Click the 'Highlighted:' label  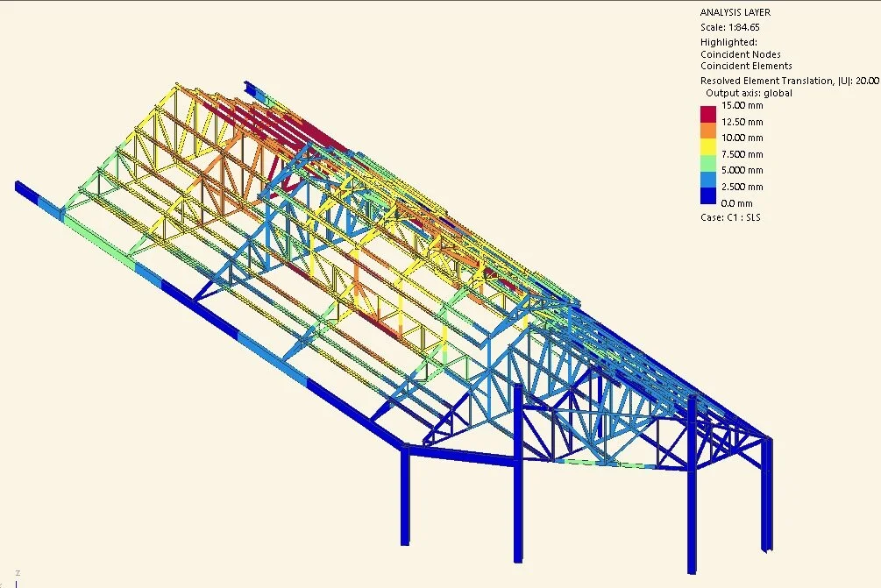pos(728,42)
